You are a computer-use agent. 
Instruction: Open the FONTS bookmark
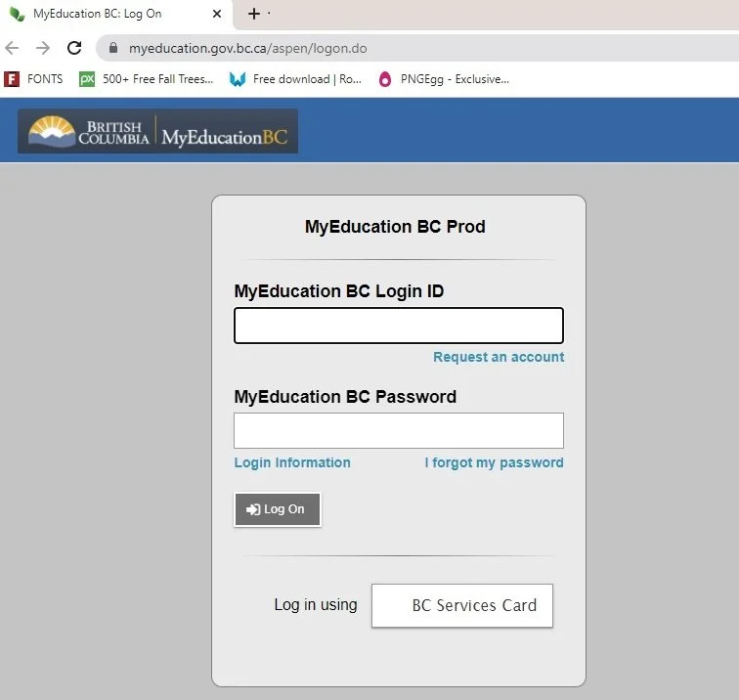click(x=33, y=79)
